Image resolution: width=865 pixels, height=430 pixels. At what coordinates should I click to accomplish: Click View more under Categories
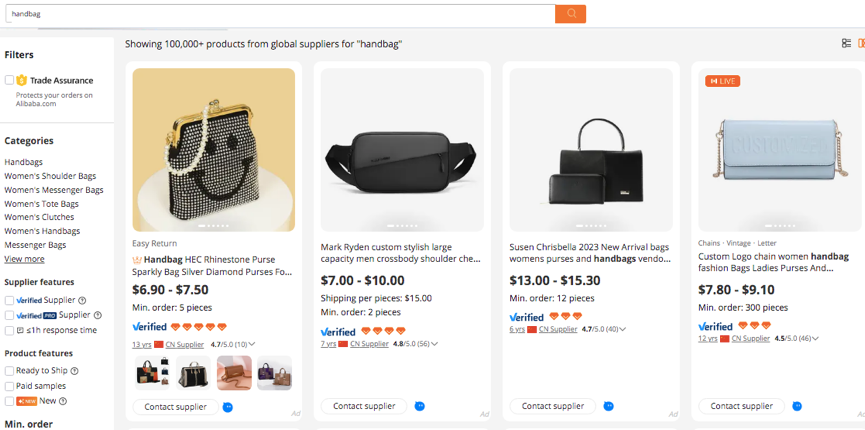(24, 259)
